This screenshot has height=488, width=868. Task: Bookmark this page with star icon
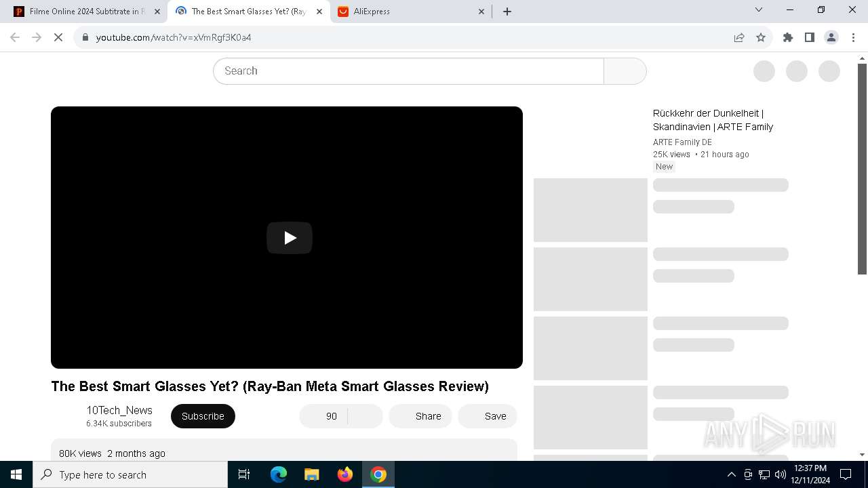tap(761, 37)
